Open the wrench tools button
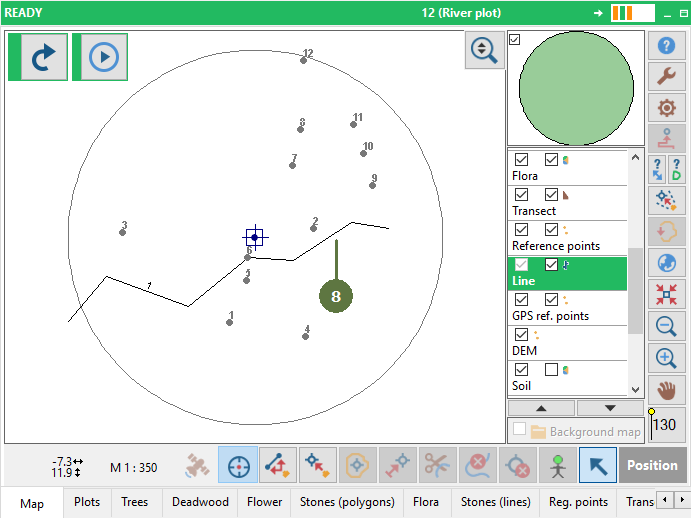Screen dimensions: 691x518 [x=666, y=76]
